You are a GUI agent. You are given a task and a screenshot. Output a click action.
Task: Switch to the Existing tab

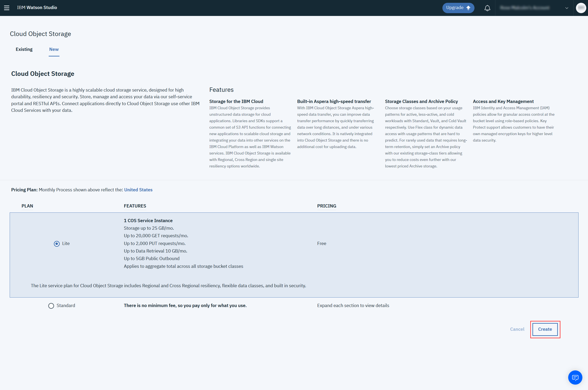tap(24, 49)
